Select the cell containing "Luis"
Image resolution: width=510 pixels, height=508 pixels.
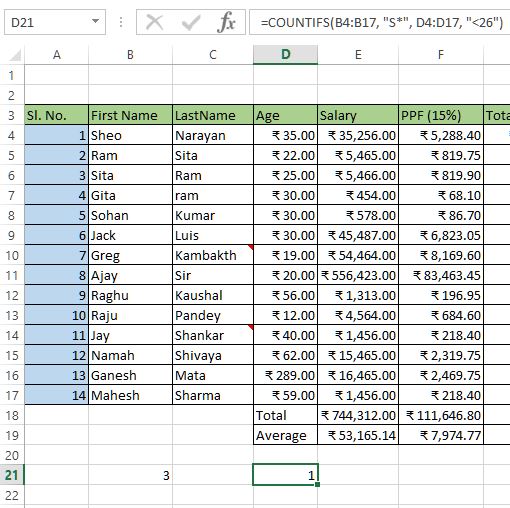pyautogui.click(x=213, y=235)
